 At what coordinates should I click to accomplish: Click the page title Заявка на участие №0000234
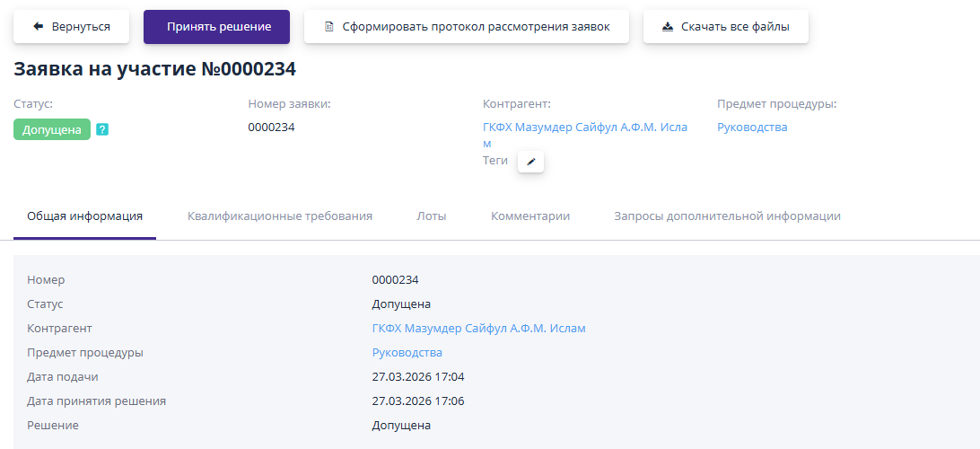pyautogui.click(x=155, y=69)
